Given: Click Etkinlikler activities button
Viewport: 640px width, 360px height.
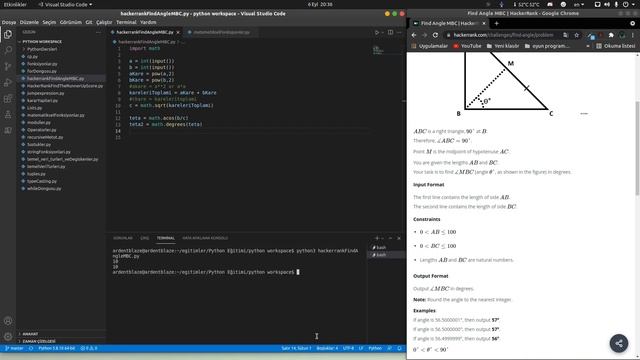Looking at the screenshot, I should tap(15, 4).
